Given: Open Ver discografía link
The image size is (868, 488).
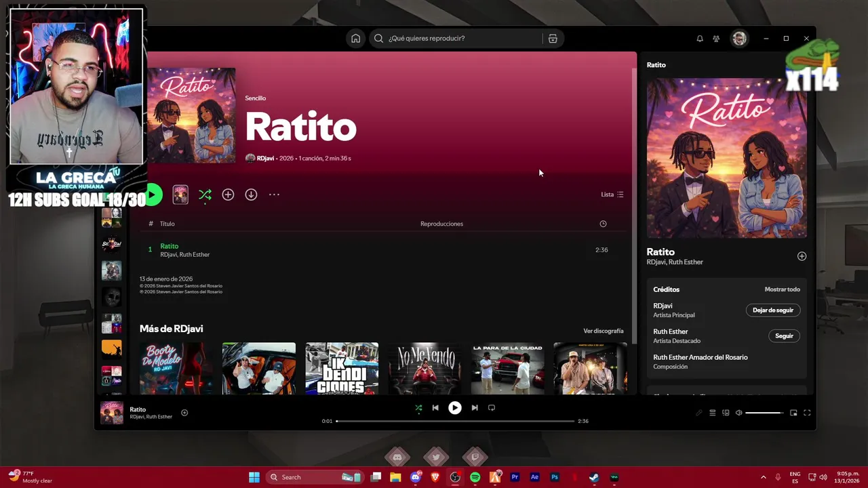Looking at the screenshot, I should [x=604, y=331].
